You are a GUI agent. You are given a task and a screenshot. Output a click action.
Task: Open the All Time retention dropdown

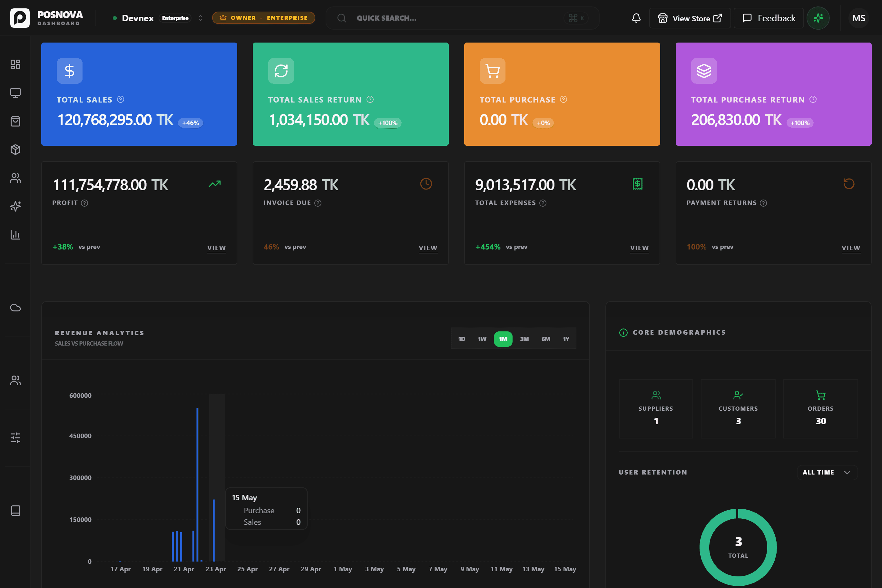pyautogui.click(x=827, y=473)
